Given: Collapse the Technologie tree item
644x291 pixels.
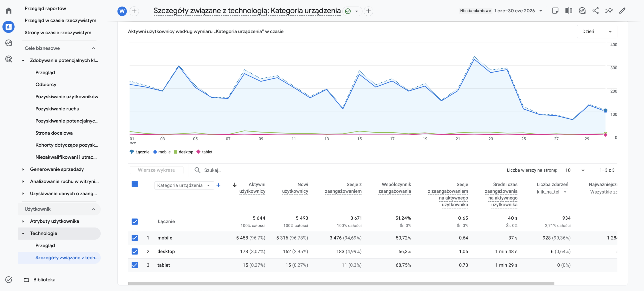Looking at the screenshot, I should tap(23, 234).
